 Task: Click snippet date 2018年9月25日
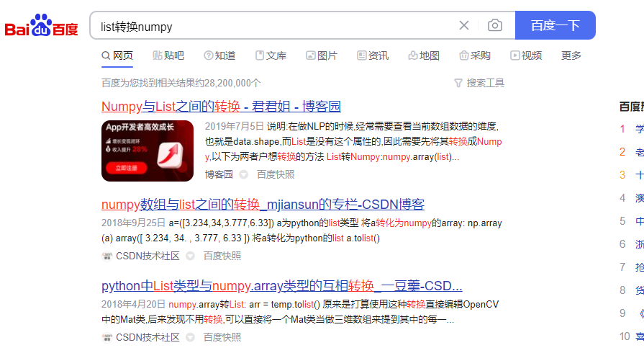pyautogui.click(x=134, y=223)
